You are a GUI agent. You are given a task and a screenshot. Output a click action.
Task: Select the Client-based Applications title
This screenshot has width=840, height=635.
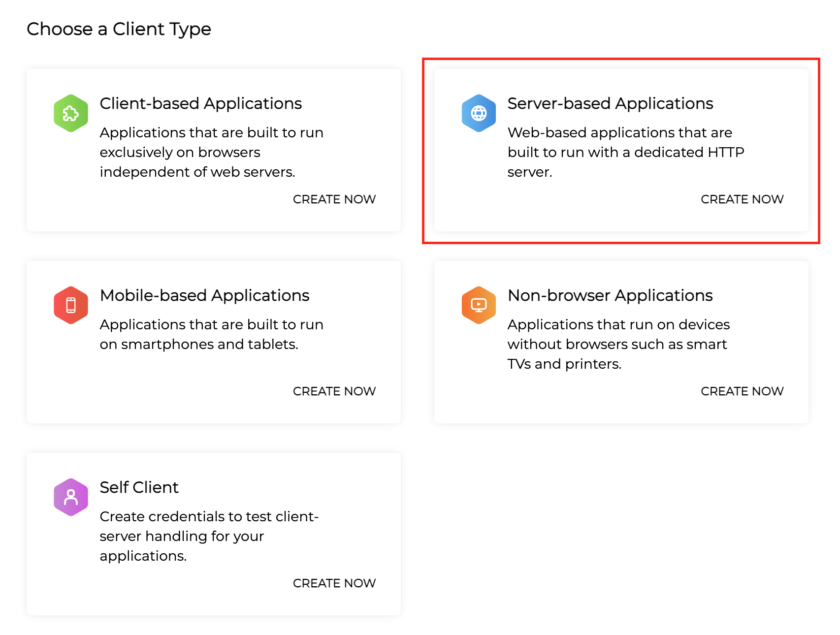200,103
